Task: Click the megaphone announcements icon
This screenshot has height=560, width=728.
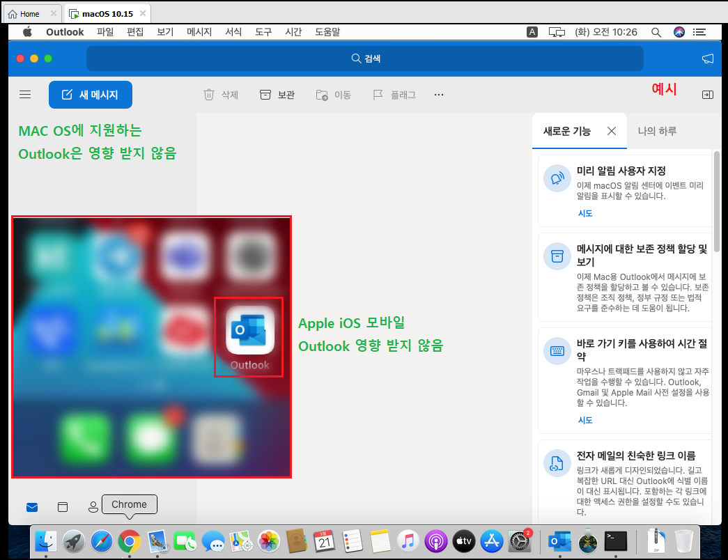Action: (708, 59)
